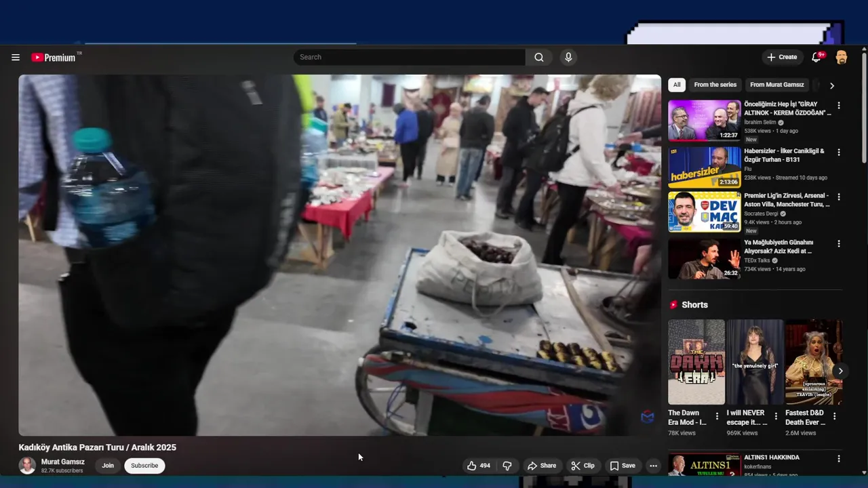Screen dimensions: 868x488
Task: Click the search magnifier button
Action: (539, 58)
